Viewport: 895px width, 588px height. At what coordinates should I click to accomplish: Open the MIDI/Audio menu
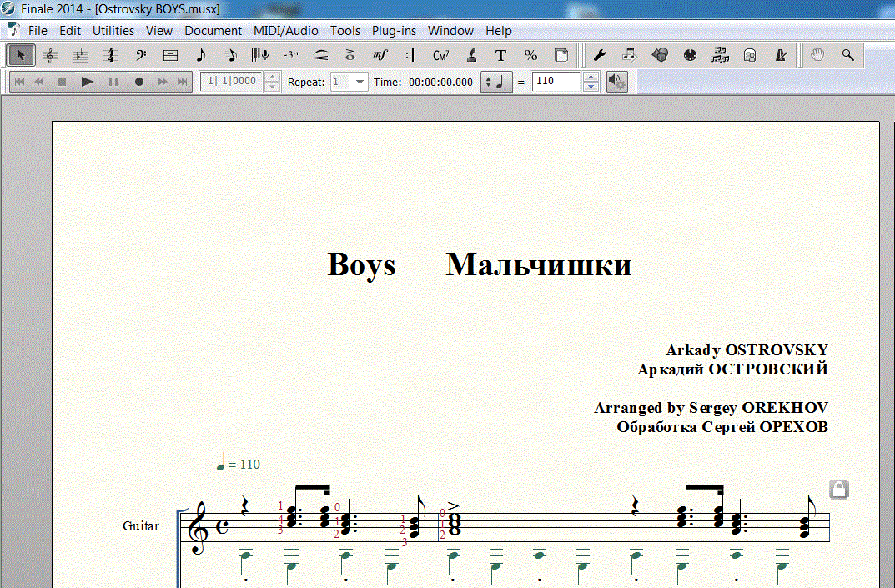[286, 31]
